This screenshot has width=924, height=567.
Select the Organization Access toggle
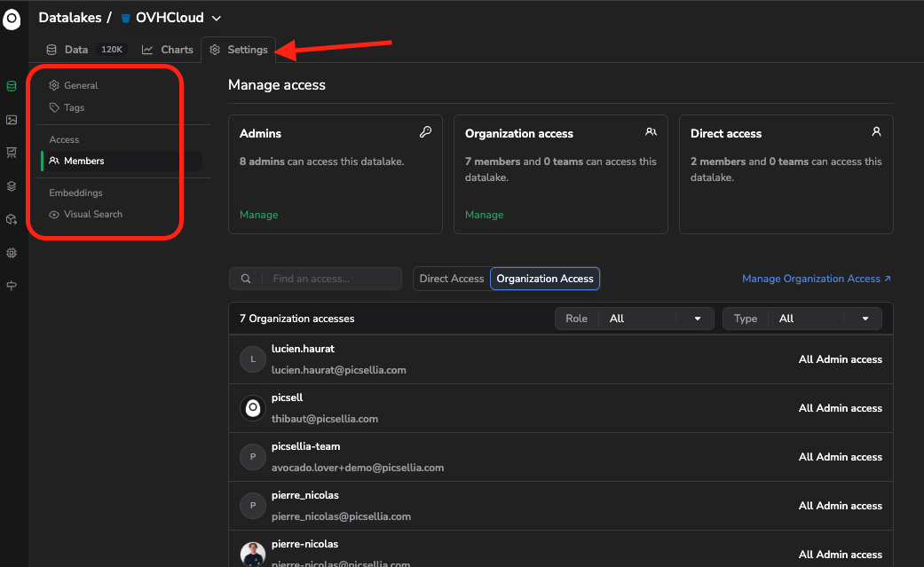[545, 279]
